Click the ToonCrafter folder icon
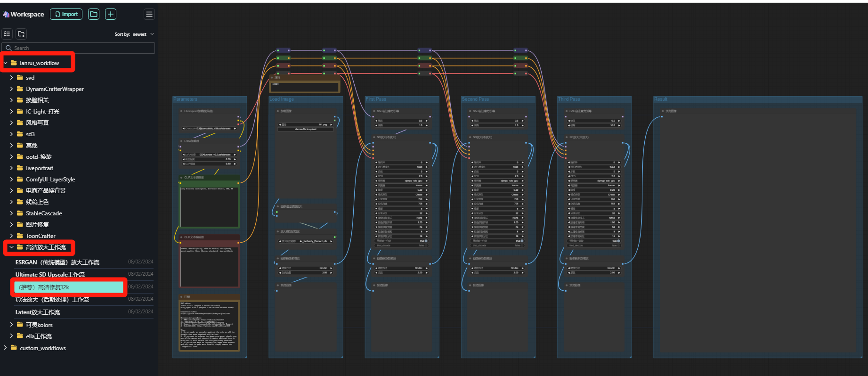This screenshot has height=376, width=868. click(x=20, y=236)
